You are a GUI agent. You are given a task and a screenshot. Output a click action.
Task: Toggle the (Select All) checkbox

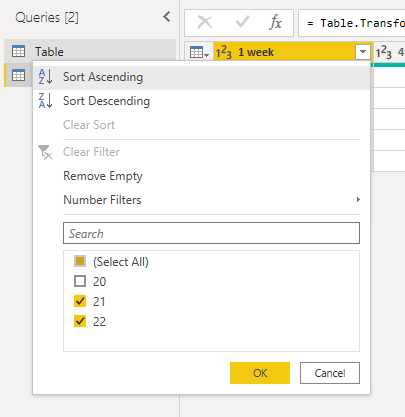[80, 261]
